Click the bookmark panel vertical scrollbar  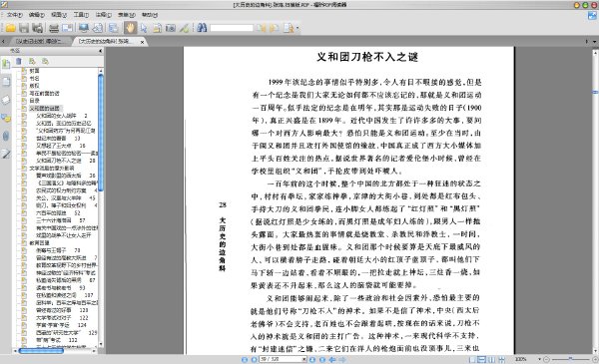tap(101, 134)
